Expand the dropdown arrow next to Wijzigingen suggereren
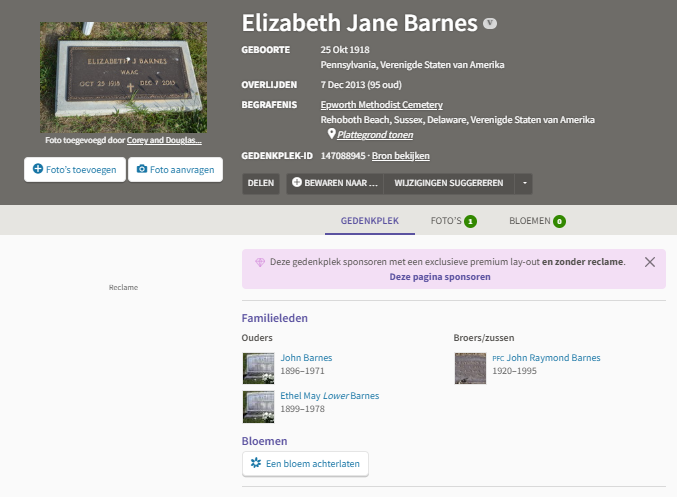This screenshot has width=677, height=497. click(x=524, y=183)
